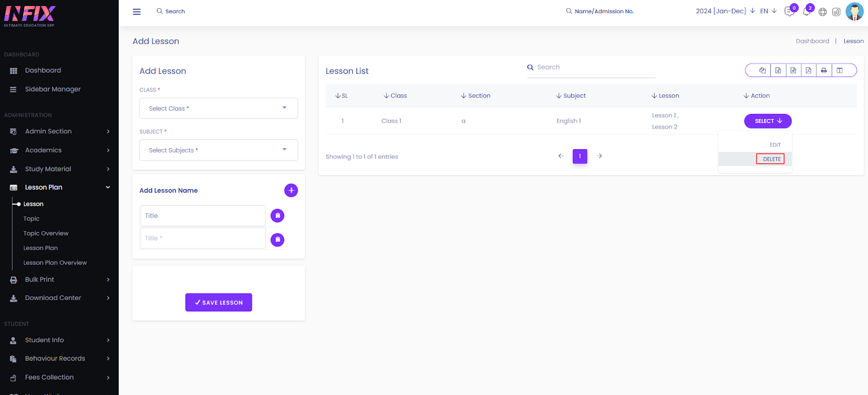Delete the second lesson title row
The image size is (868, 395).
click(x=277, y=239)
